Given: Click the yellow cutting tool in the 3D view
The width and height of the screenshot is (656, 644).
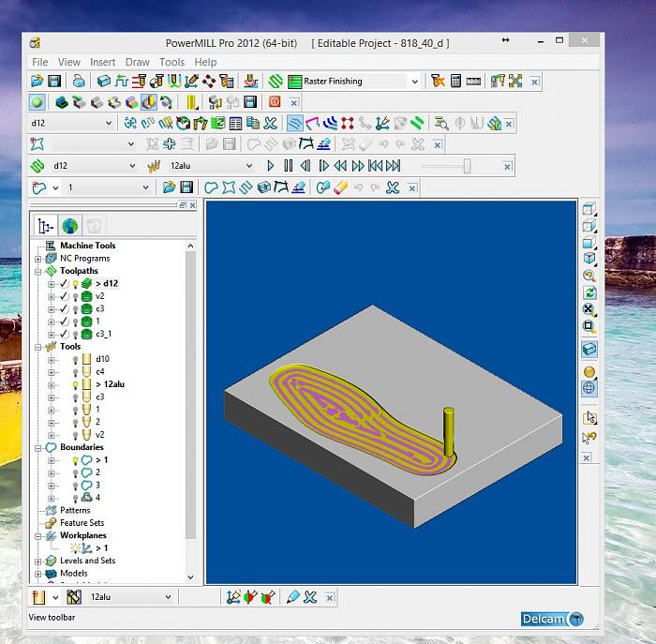Looking at the screenshot, I should pyautogui.click(x=449, y=431).
